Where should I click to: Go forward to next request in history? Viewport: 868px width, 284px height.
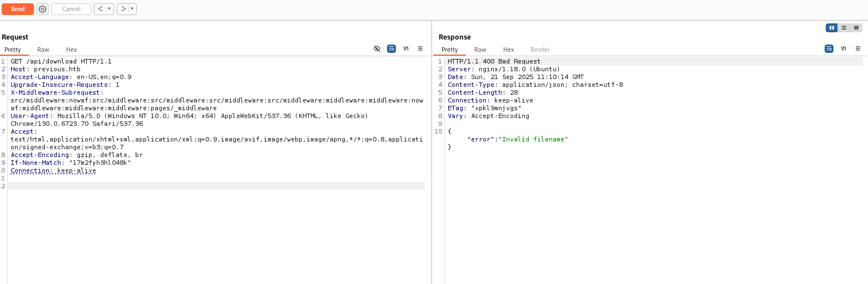(x=123, y=9)
